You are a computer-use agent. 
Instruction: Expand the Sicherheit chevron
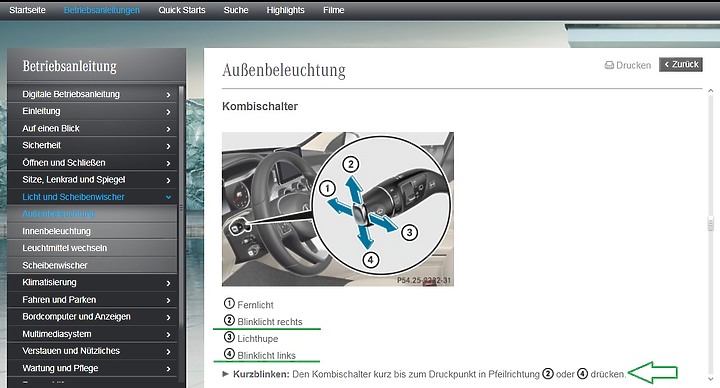coord(169,146)
